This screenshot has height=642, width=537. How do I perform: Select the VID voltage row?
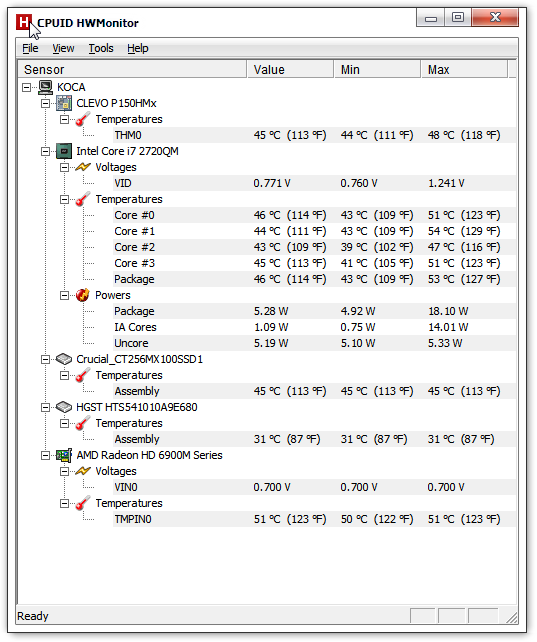[314, 183]
